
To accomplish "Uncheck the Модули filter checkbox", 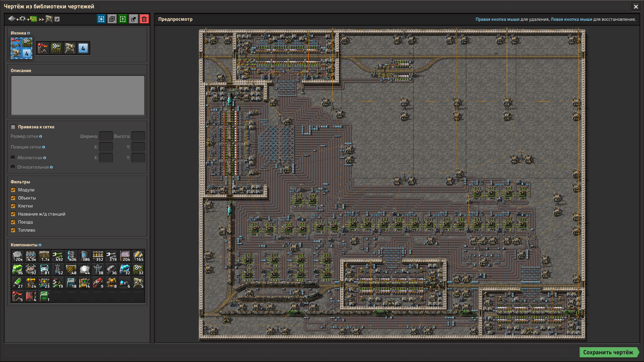I will point(13,190).
